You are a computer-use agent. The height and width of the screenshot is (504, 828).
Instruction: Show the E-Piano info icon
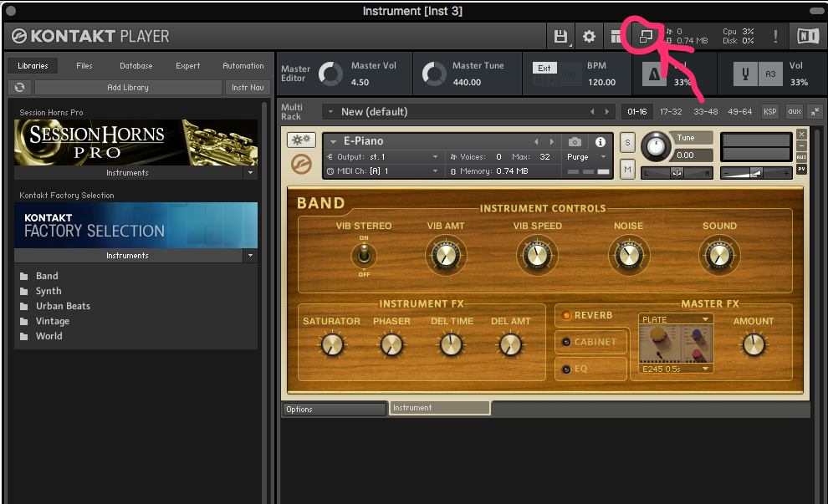[x=601, y=142]
